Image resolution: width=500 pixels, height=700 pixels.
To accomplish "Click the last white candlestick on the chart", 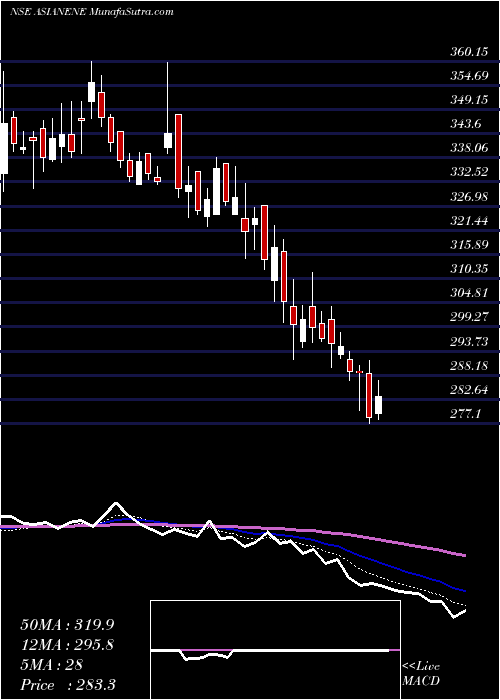I will pos(379,404).
